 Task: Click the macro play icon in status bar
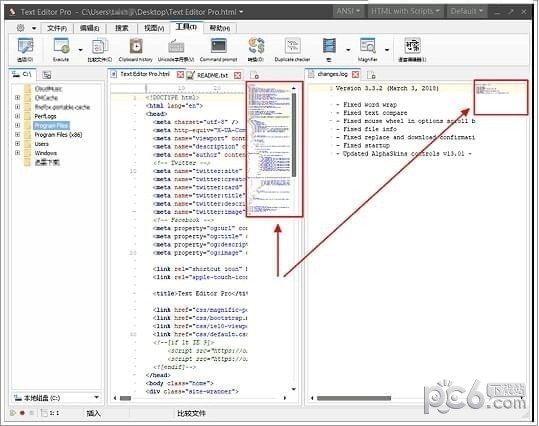click(x=13, y=413)
